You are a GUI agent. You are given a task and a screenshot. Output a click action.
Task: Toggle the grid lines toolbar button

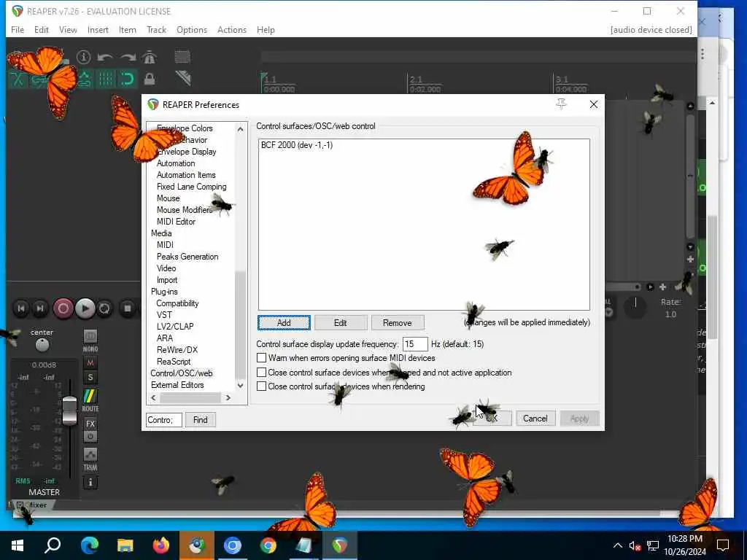pyautogui.click(x=106, y=79)
